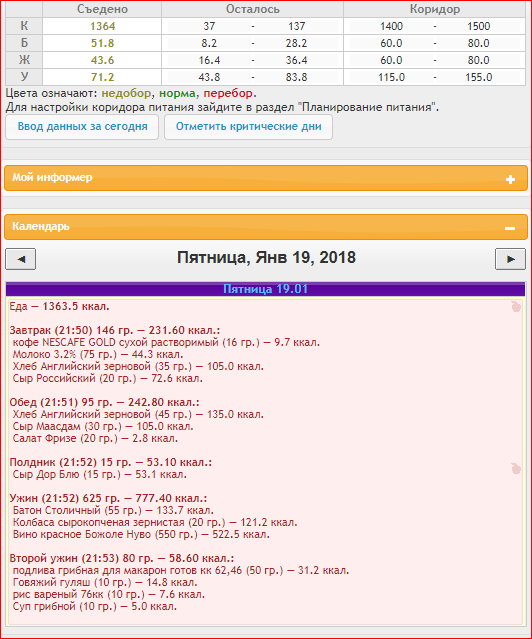Click the apple icon near Полдник
Viewport: 532px width, 639px height.
click(516, 468)
